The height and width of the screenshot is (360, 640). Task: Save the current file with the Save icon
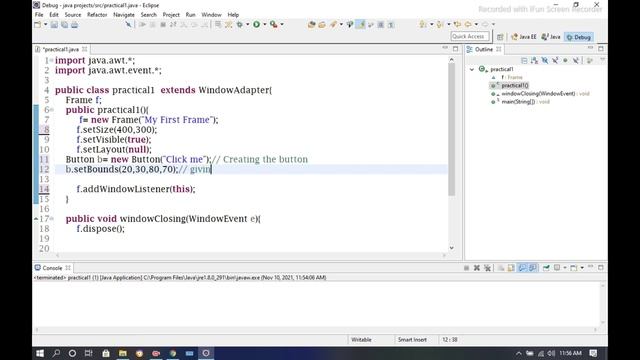pyautogui.click(x=54, y=25)
